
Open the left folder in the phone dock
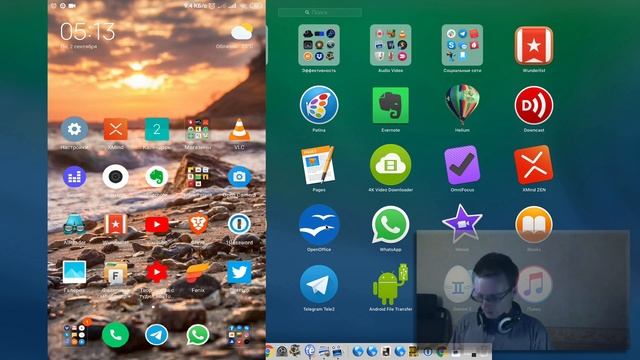(75, 334)
